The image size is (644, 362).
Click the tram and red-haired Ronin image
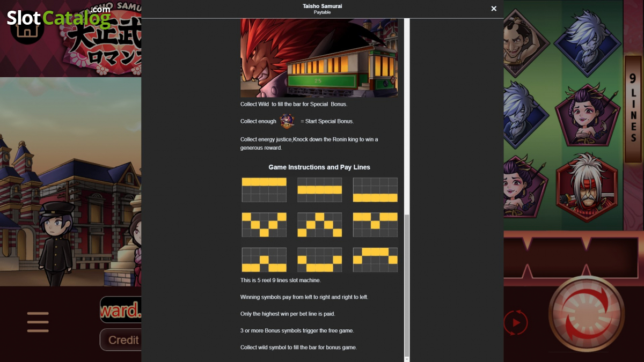point(319,58)
